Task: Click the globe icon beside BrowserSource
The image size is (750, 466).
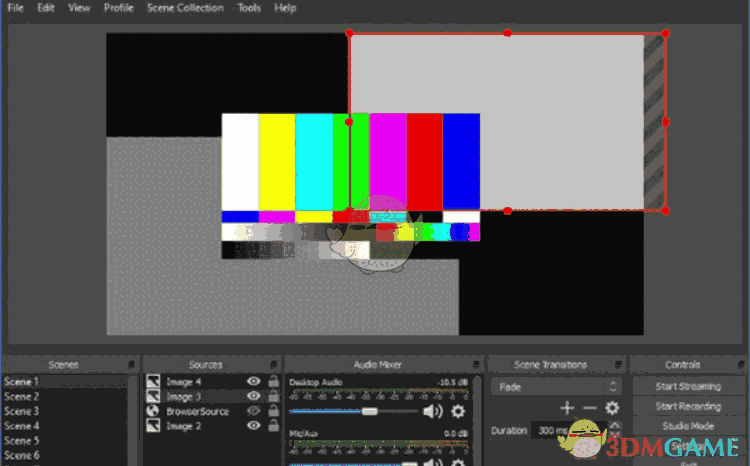Action: (153, 411)
